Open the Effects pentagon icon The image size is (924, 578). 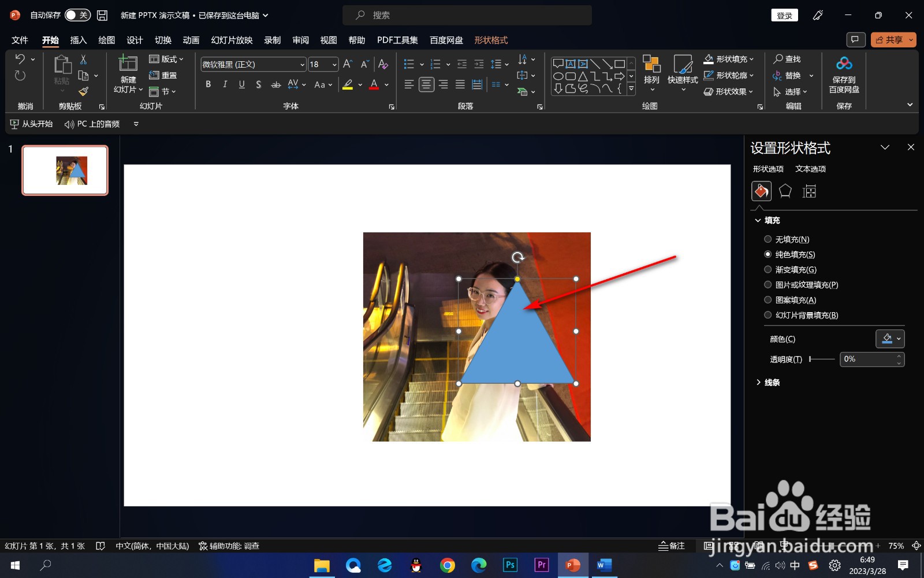[x=785, y=191]
